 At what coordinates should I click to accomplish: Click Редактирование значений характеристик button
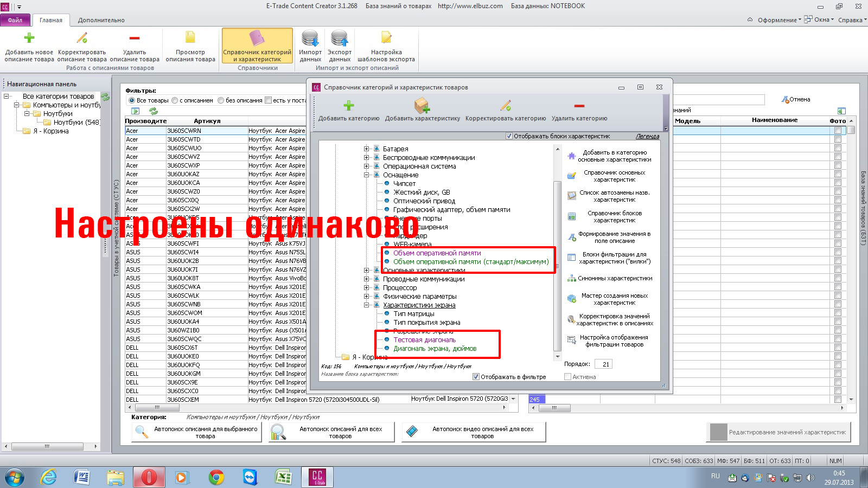click(x=779, y=432)
